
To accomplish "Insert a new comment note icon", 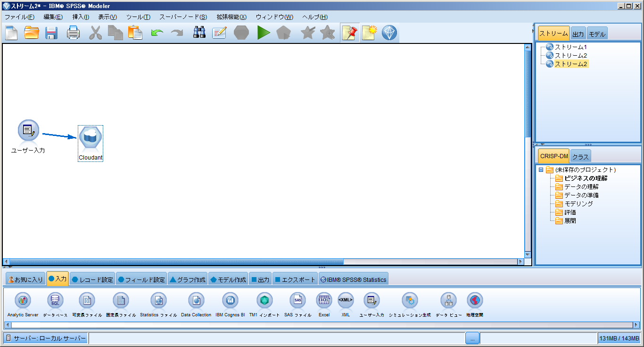I will tap(370, 33).
